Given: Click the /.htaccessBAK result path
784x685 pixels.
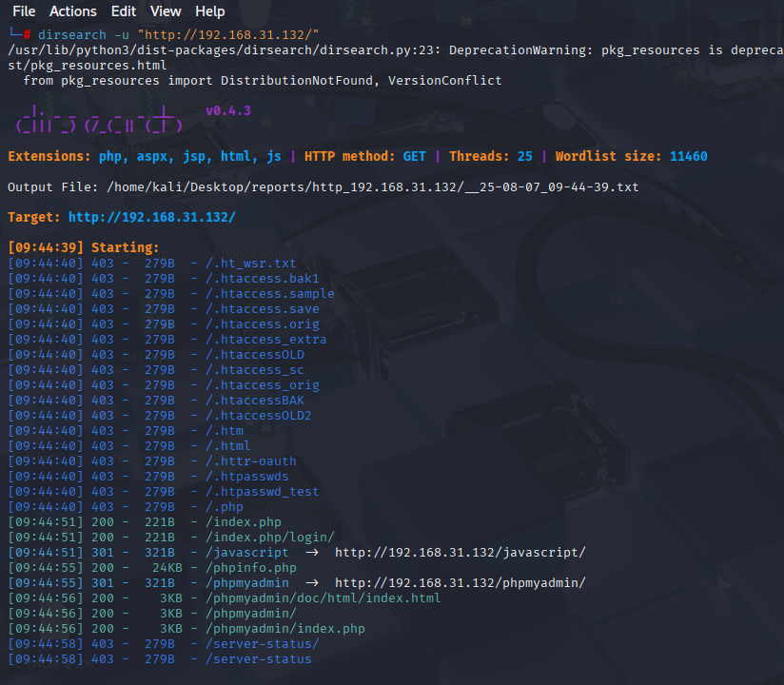Looking at the screenshot, I should (255, 401).
